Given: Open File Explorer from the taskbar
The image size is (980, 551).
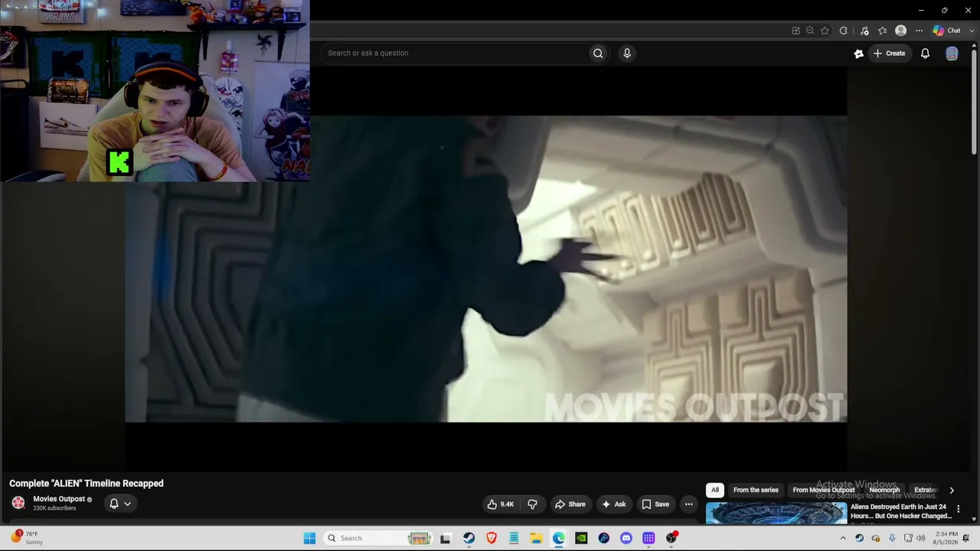Looking at the screenshot, I should tap(537, 538).
